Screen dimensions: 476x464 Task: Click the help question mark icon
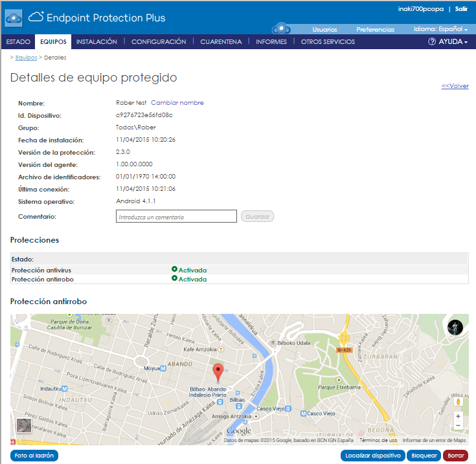432,41
